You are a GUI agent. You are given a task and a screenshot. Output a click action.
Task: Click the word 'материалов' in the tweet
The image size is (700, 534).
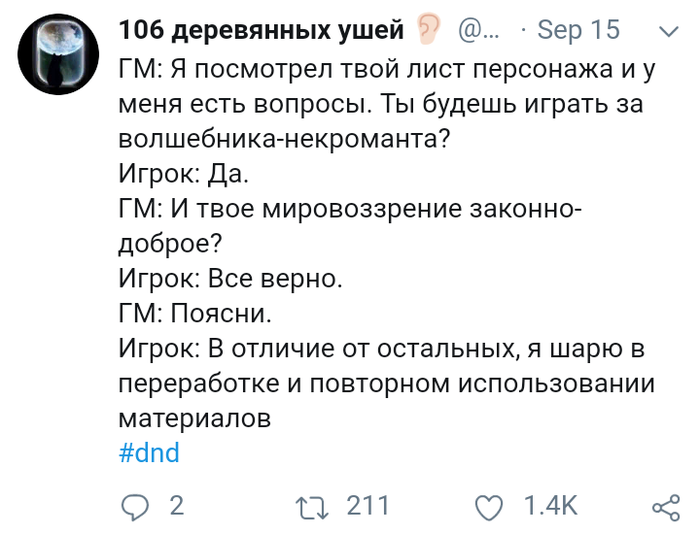(x=194, y=418)
